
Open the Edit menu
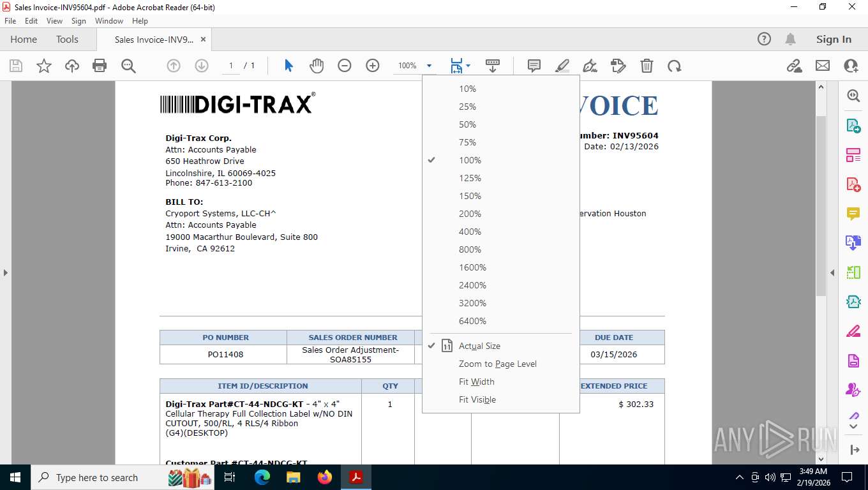point(31,21)
